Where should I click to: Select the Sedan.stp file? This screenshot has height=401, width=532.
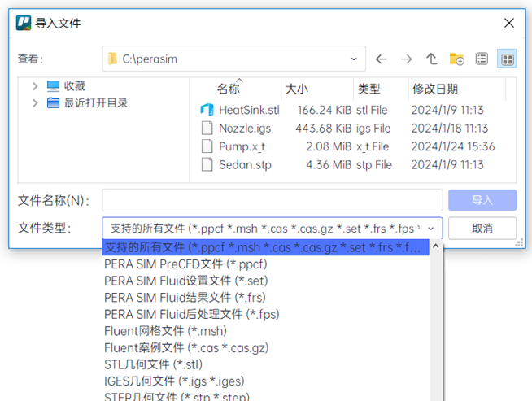pyautogui.click(x=245, y=164)
